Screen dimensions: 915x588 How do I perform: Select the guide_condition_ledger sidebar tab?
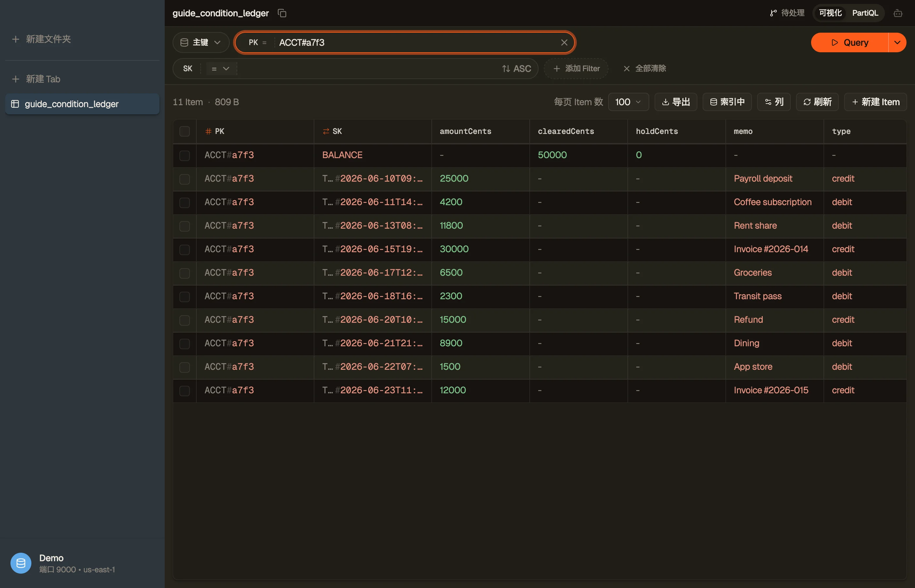82,104
